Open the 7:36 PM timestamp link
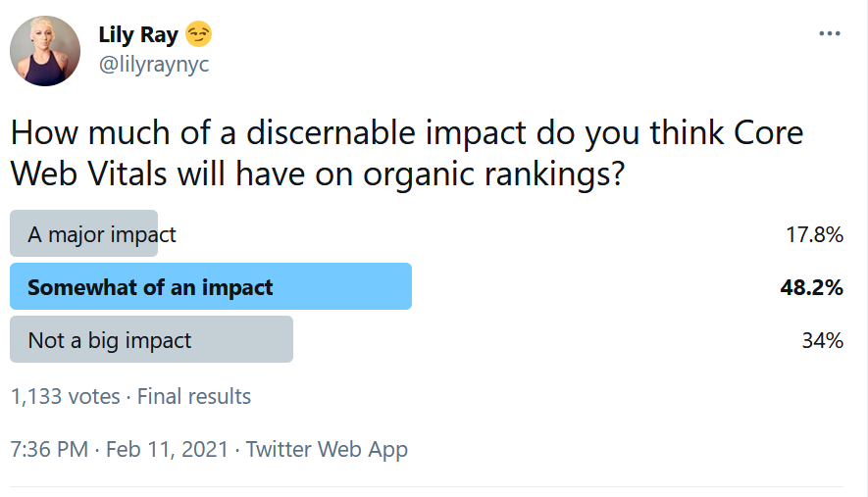Viewport: 868px width, 497px height. pyautogui.click(x=49, y=449)
